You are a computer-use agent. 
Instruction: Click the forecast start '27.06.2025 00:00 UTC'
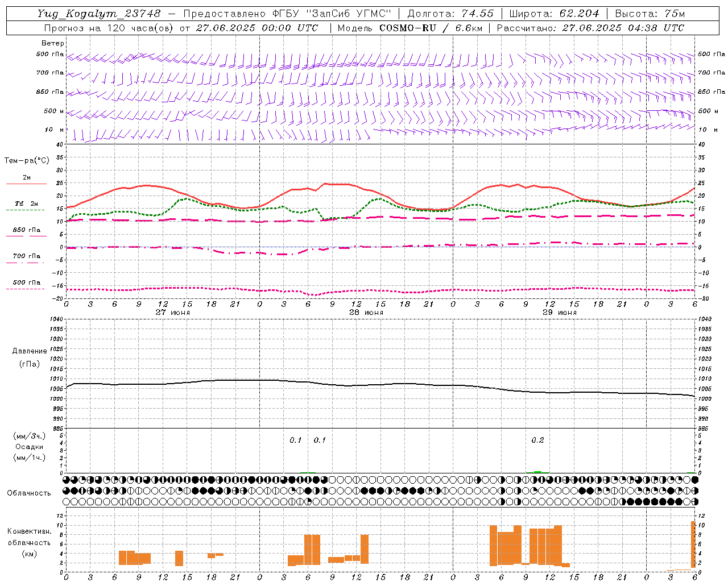click(x=257, y=28)
